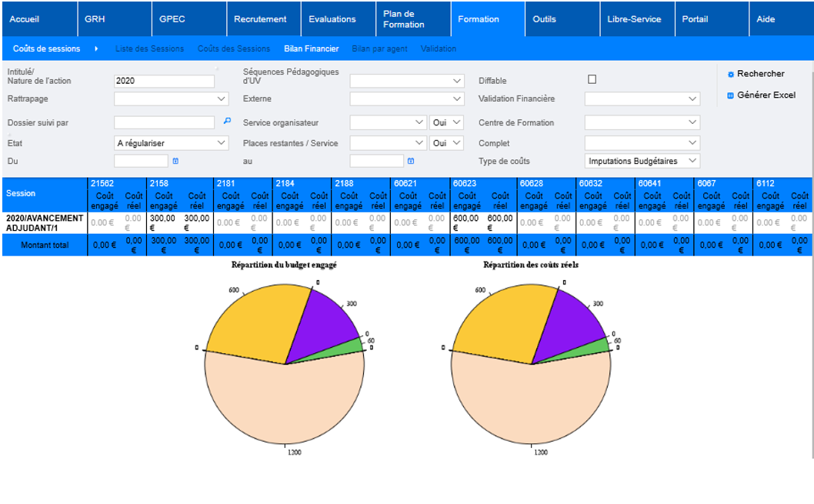
Task: Open the Oui dropdown beside Service organisateur
Action: click(x=446, y=122)
